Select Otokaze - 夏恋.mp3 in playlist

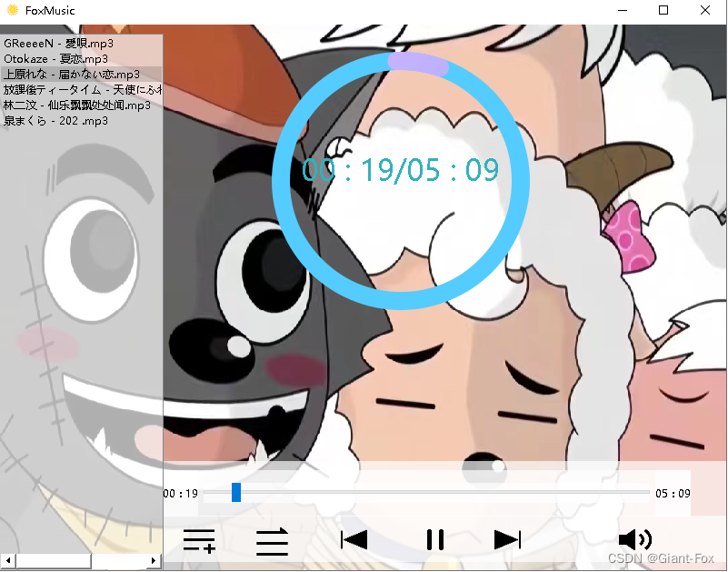81,58
